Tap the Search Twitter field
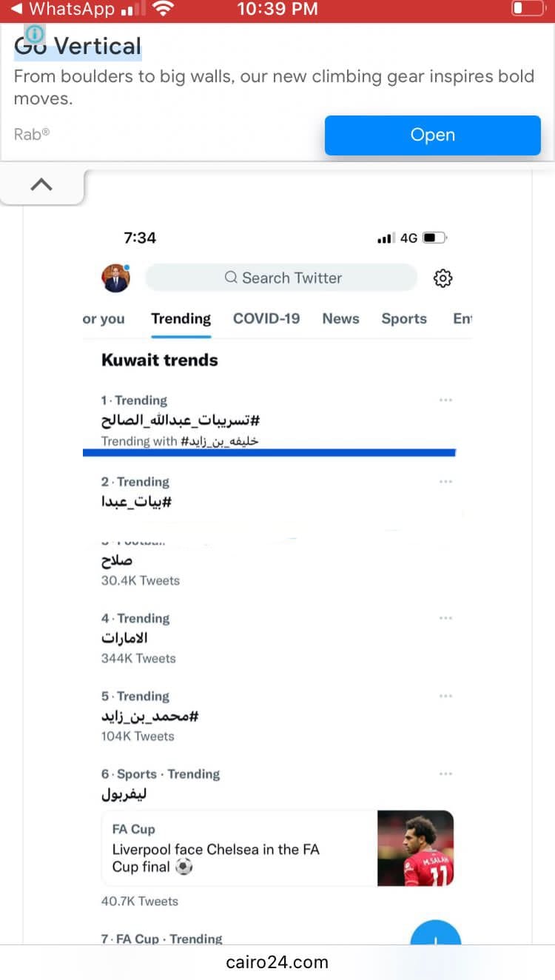This screenshot has width=555, height=980. pos(282,278)
